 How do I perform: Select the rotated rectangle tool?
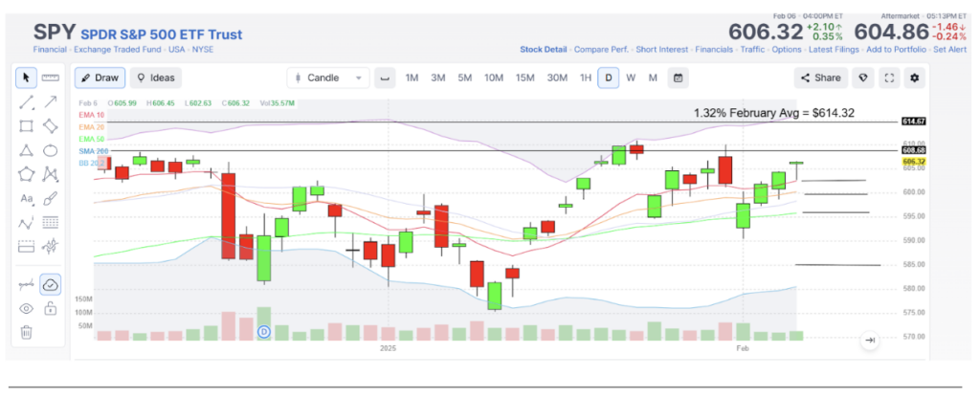[51, 126]
